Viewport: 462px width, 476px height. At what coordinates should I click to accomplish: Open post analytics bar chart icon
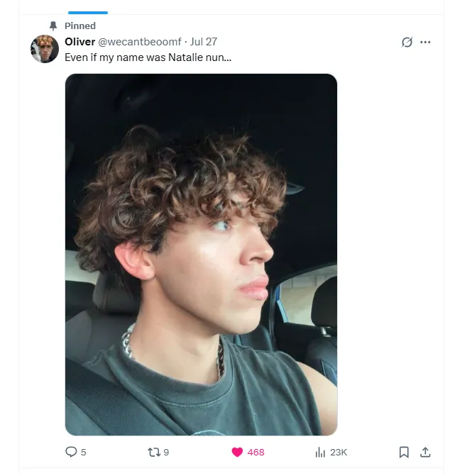coord(320,453)
